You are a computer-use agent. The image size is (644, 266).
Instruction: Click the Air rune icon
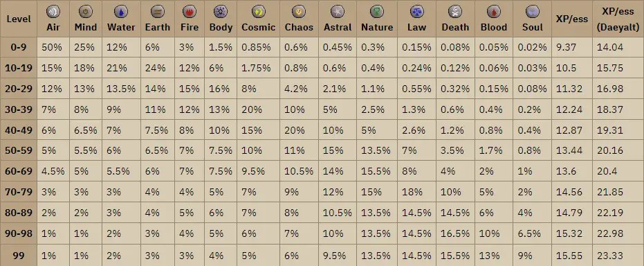pos(53,12)
